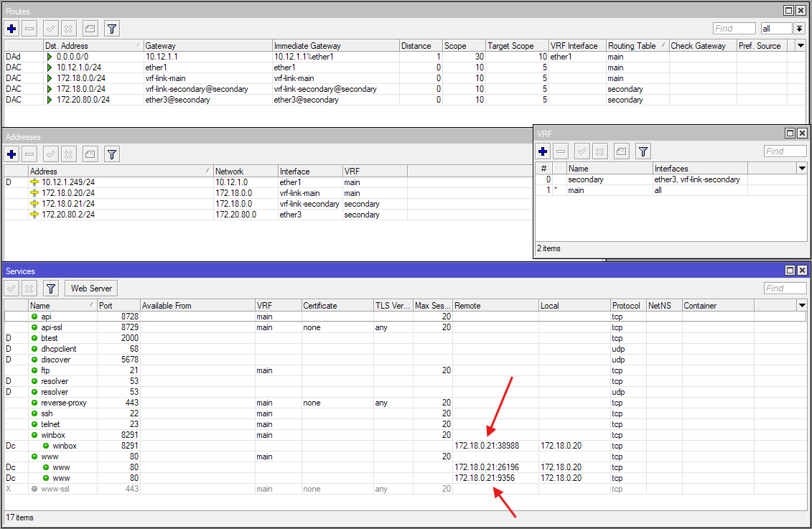Select the telnet service row
The image size is (812, 529).
click(405, 424)
